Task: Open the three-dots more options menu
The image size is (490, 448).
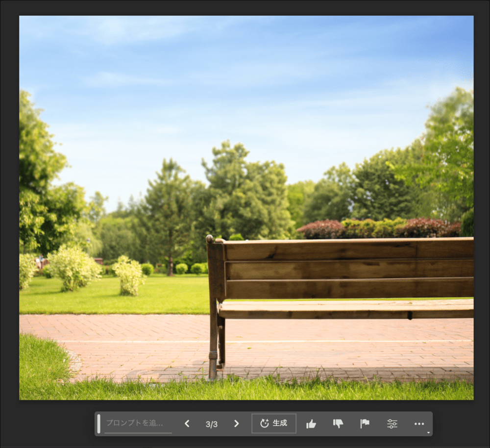Action: pyautogui.click(x=419, y=424)
